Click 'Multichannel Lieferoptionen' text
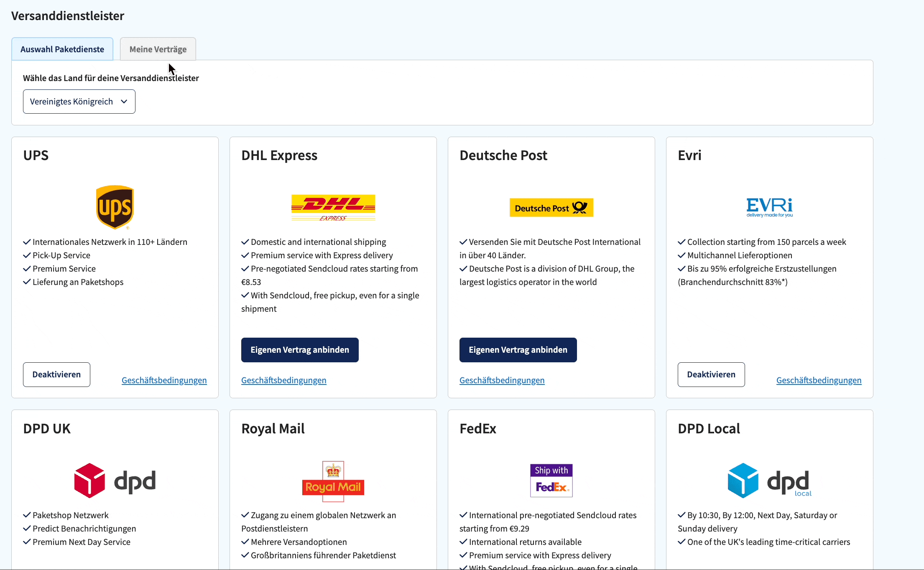Screen dimensions: 924x570 point(740,255)
